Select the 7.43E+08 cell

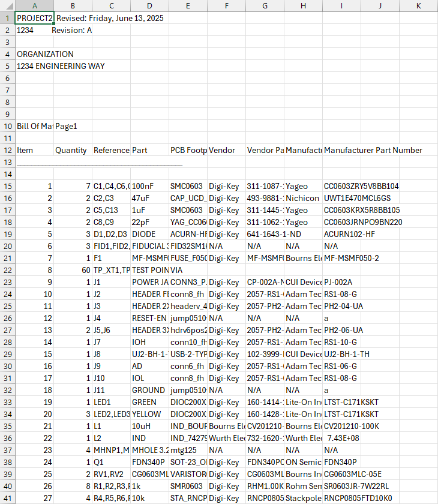[x=341, y=438]
